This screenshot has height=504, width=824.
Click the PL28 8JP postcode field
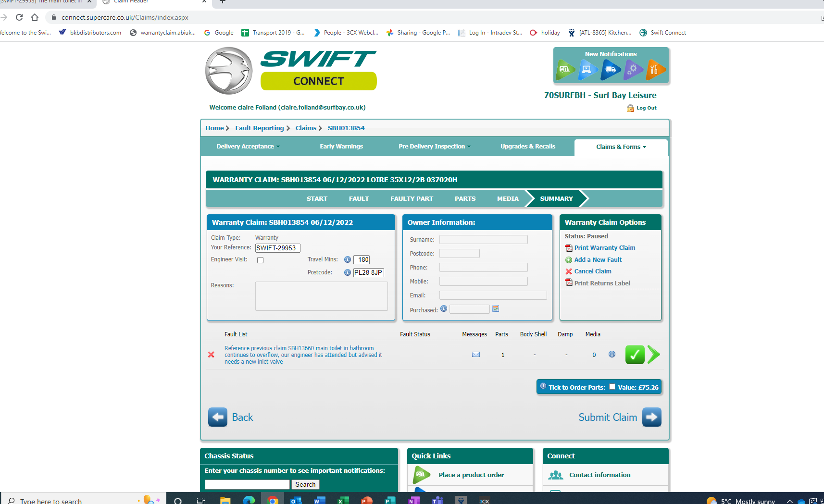pyautogui.click(x=369, y=272)
